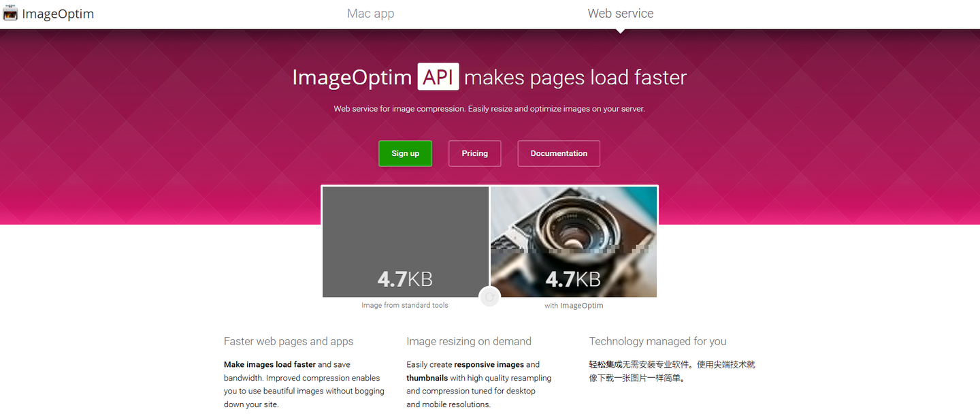Click the 'Image resizing on demand' heading
980x416 pixels.
click(x=469, y=342)
